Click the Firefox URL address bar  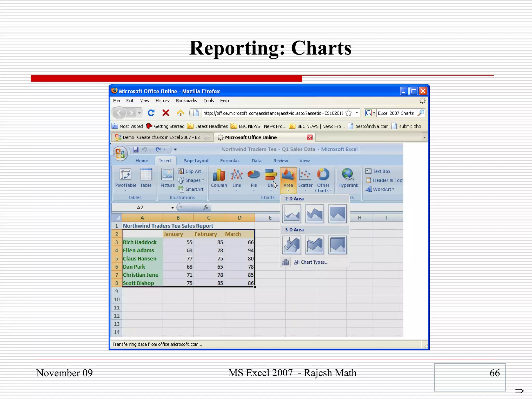pyautogui.click(x=273, y=113)
